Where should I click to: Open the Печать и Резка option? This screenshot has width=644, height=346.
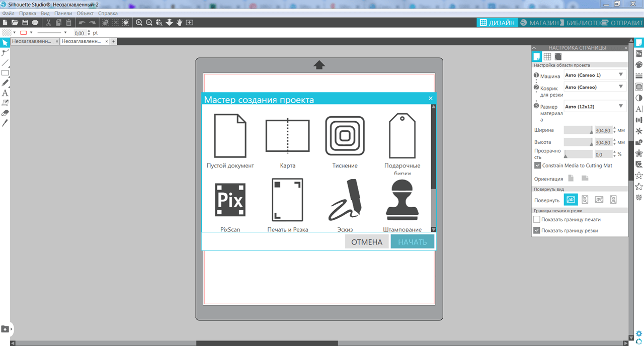point(287,200)
